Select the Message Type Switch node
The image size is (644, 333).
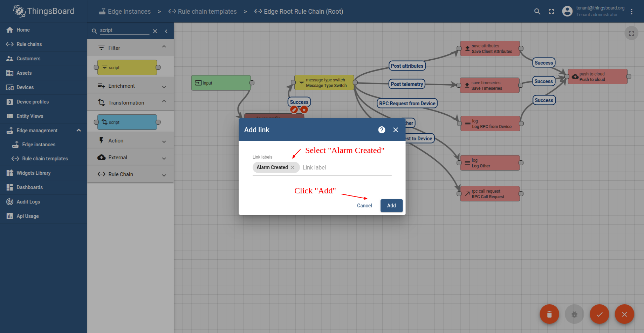click(x=324, y=82)
